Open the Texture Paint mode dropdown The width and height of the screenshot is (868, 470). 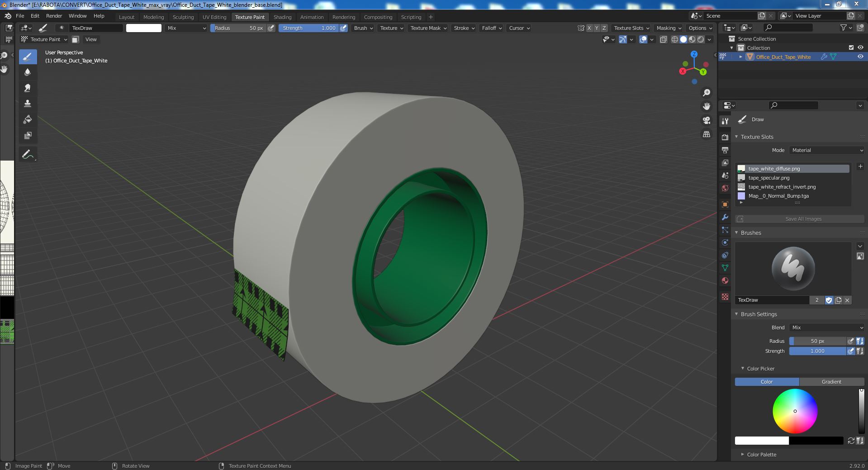pos(44,39)
